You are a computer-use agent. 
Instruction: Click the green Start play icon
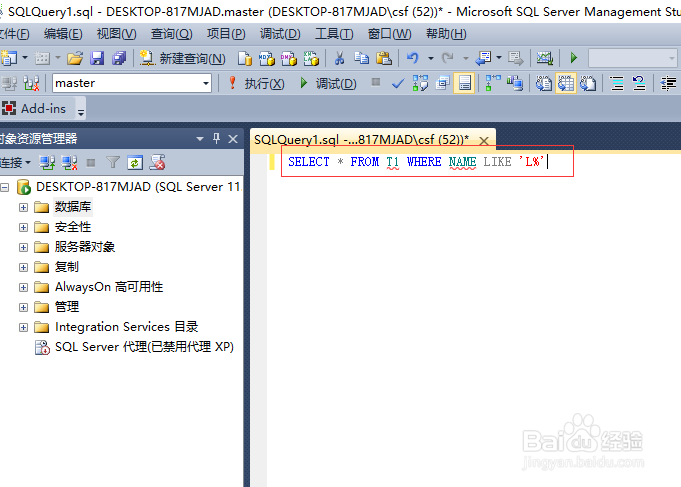tap(574, 58)
